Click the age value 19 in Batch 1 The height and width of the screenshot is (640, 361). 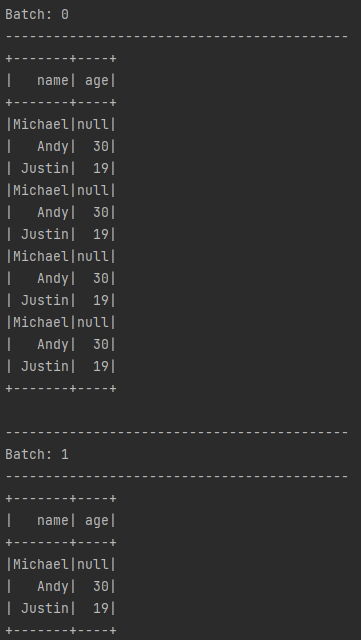click(101, 609)
